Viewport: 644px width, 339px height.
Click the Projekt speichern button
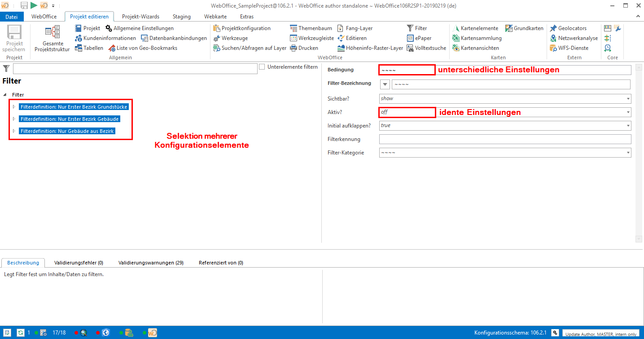click(x=14, y=38)
